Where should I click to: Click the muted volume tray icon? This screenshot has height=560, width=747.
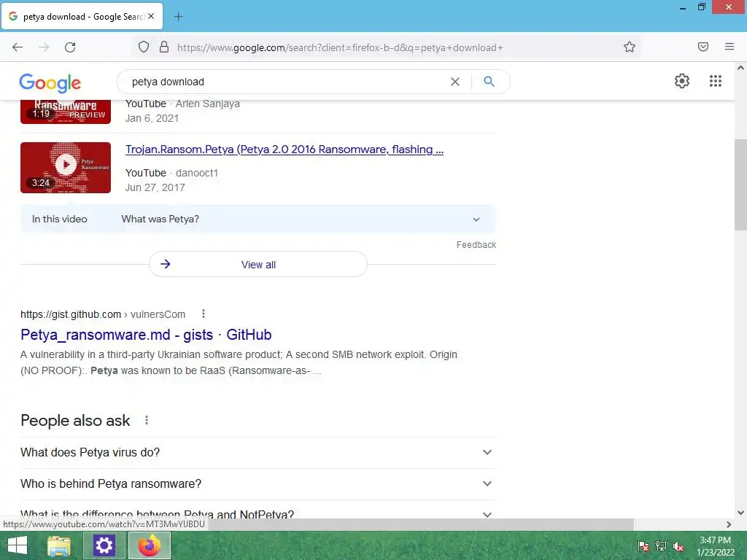[x=678, y=546]
